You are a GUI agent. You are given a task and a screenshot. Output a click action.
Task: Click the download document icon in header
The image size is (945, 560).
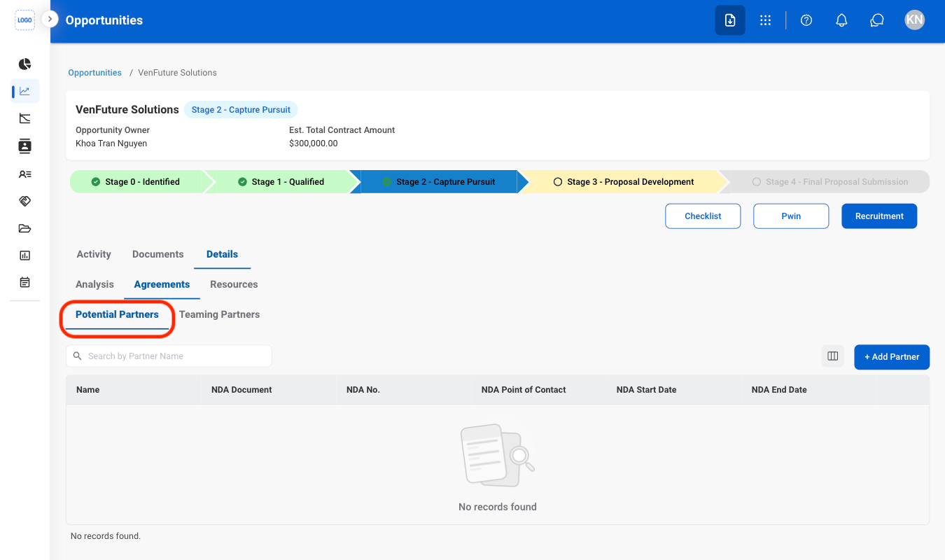pos(730,20)
